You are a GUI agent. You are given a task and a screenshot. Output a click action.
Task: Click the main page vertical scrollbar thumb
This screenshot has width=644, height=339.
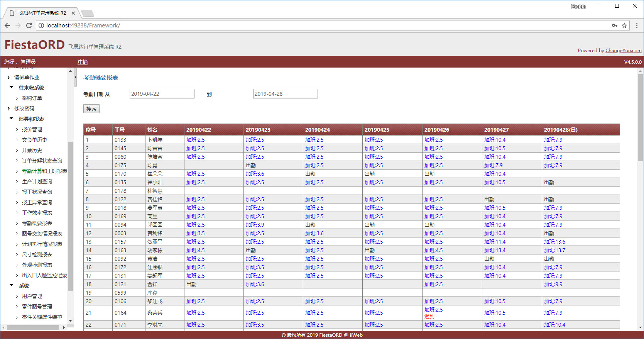[x=641, y=117]
